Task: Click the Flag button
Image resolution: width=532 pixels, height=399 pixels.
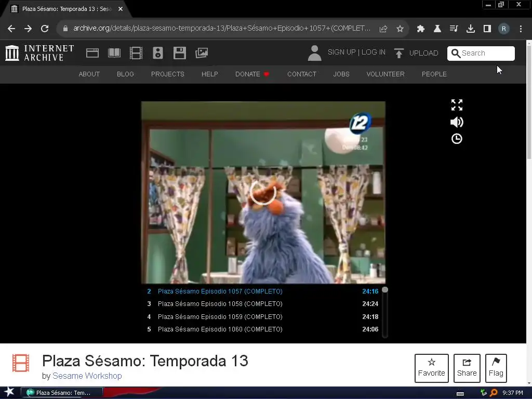Action: tap(496, 368)
